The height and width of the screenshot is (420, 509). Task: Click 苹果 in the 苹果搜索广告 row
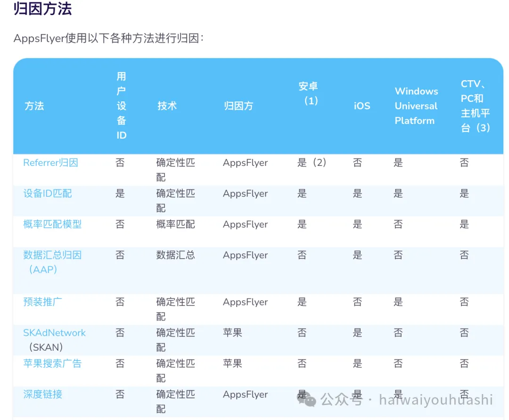click(232, 363)
